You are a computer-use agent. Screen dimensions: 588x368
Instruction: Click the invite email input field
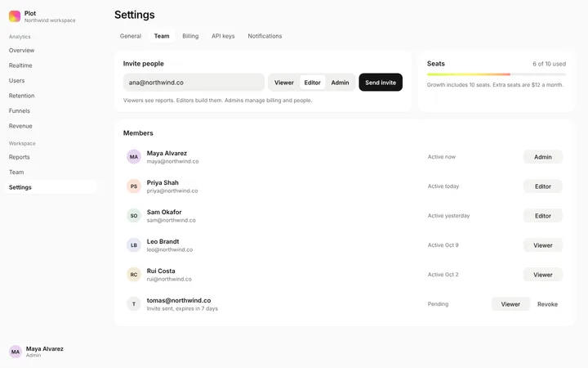click(x=194, y=83)
